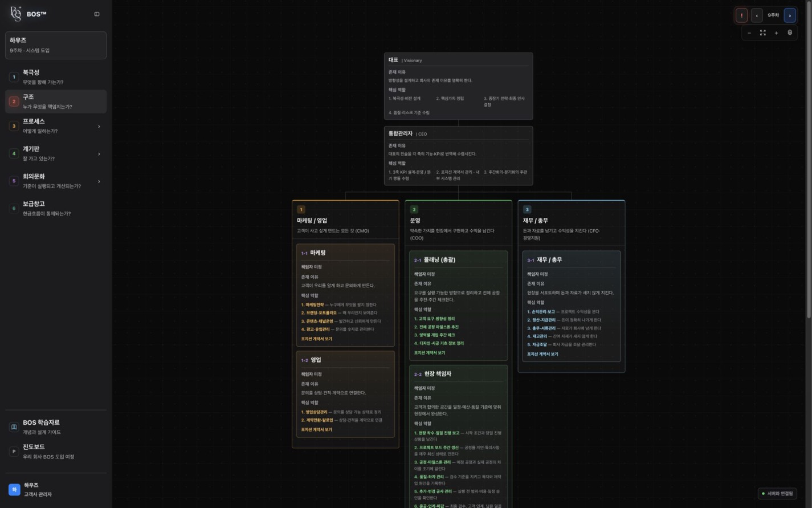This screenshot has width=812, height=508.
Task: Open 진도보드 progress board item
Action: 56,452
